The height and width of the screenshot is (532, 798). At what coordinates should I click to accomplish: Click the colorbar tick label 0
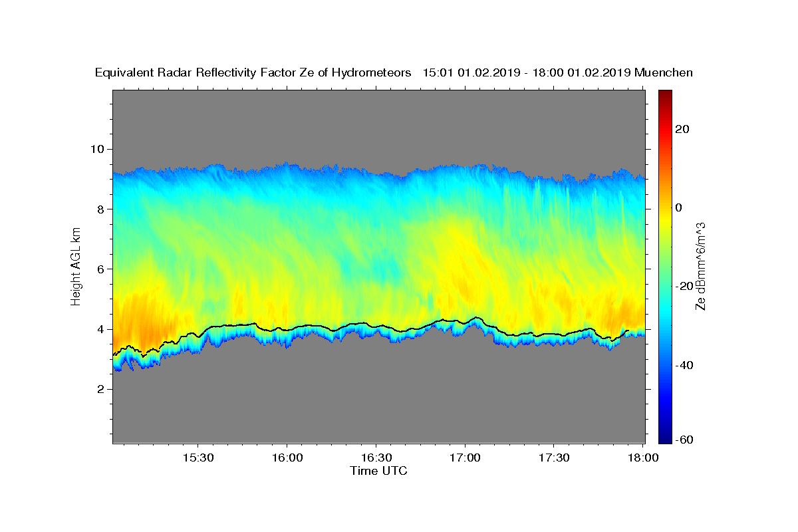[x=680, y=207]
